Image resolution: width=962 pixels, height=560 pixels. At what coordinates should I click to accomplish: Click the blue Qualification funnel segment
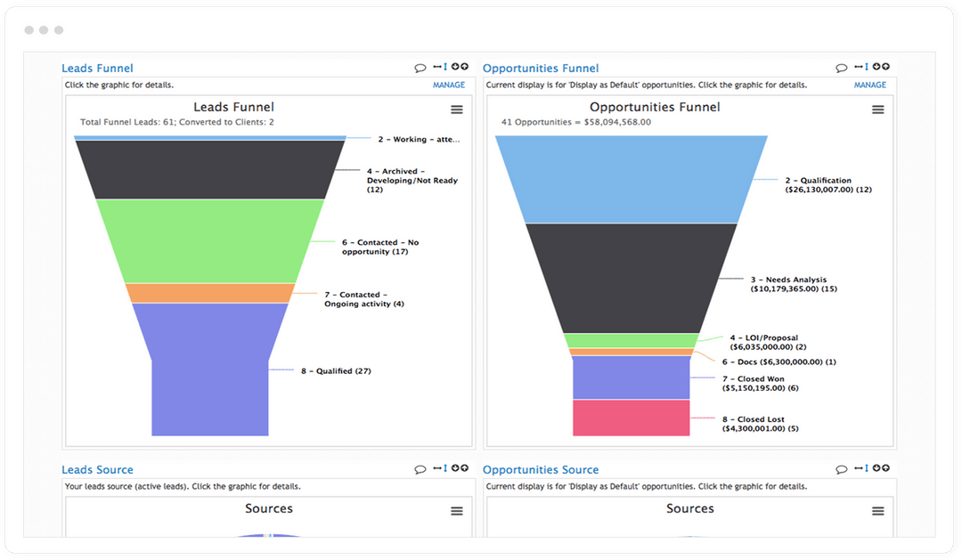632,179
